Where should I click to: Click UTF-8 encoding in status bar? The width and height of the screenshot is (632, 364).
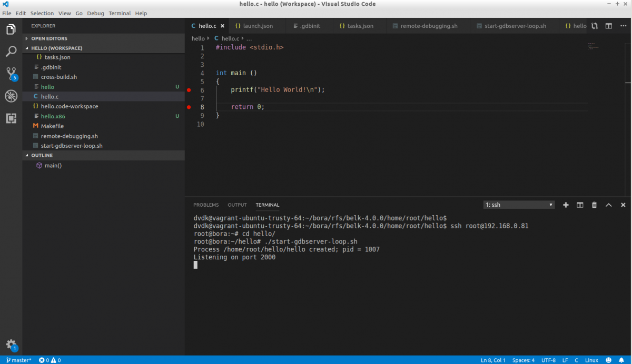(548, 360)
